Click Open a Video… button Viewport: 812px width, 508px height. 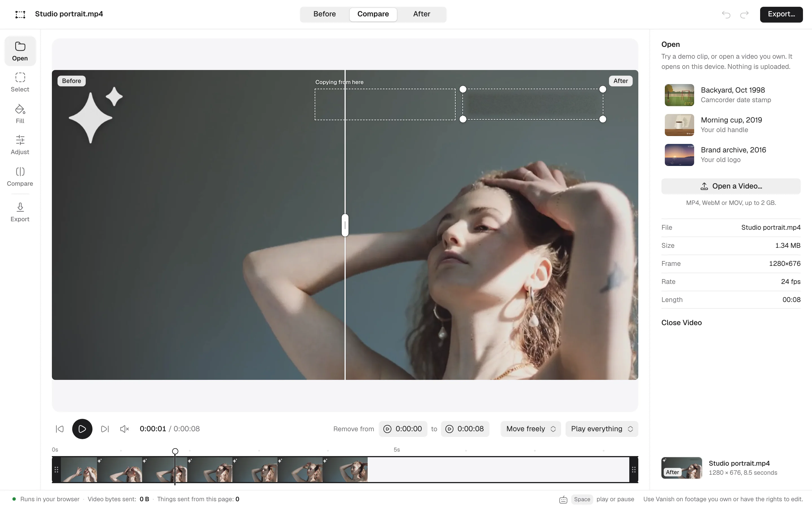pos(731,186)
